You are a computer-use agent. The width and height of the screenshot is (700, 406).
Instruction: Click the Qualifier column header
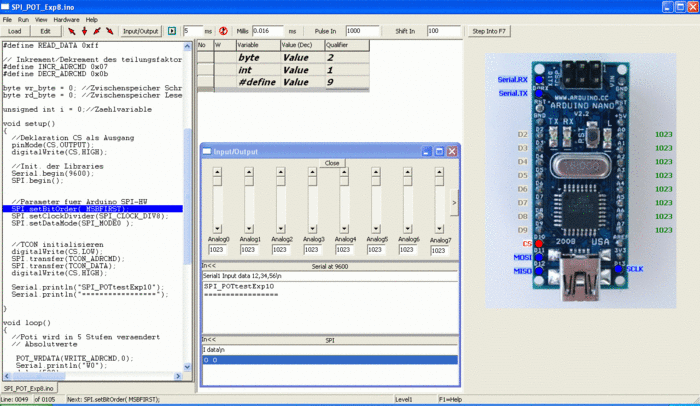(347, 45)
